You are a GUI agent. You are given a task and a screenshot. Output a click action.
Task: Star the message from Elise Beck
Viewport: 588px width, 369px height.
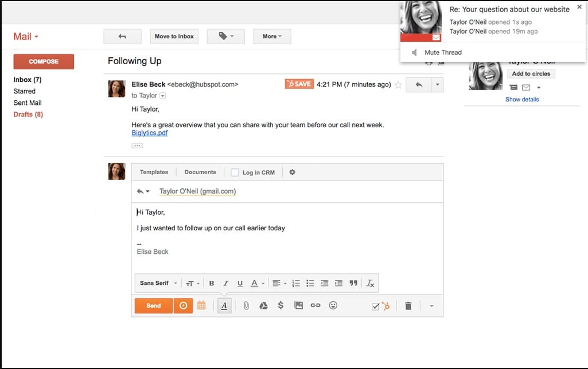[398, 85]
